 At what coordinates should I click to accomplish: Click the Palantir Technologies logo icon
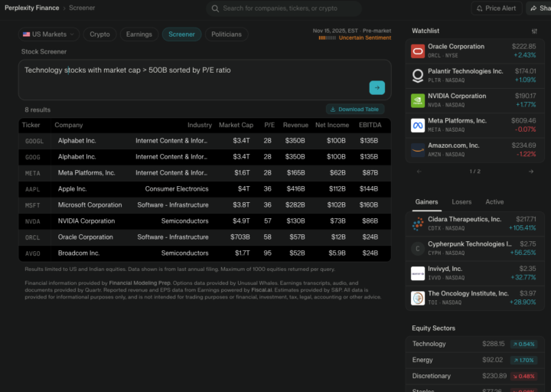(418, 76)
